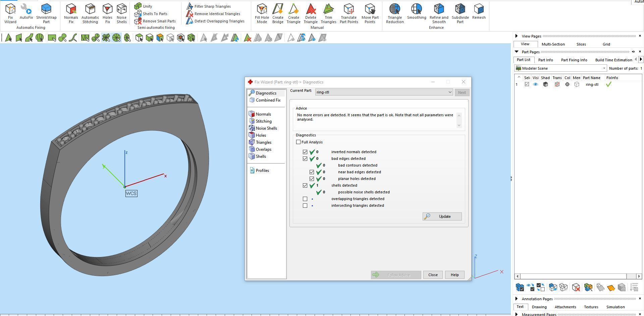Open Overlaps page in wizard

(x=260, y=149)
